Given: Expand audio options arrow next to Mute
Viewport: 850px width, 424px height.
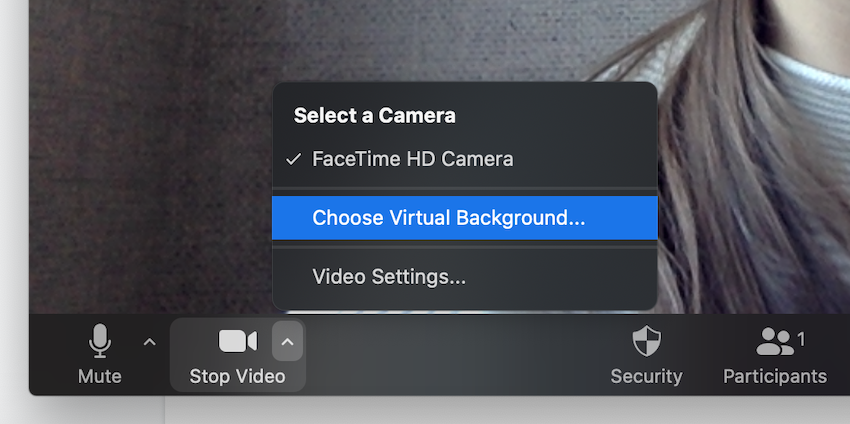Looking at the screenshot, I should pos(150,342).
